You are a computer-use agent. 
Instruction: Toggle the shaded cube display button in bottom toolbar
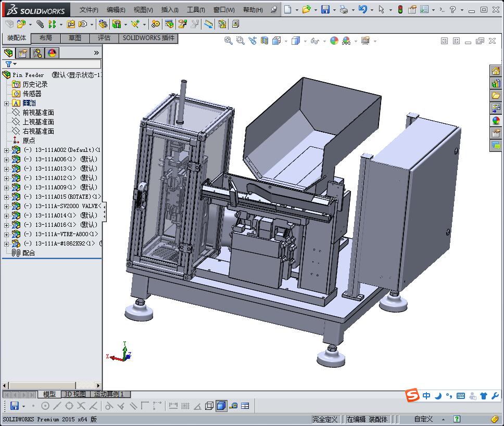(221, 406)
